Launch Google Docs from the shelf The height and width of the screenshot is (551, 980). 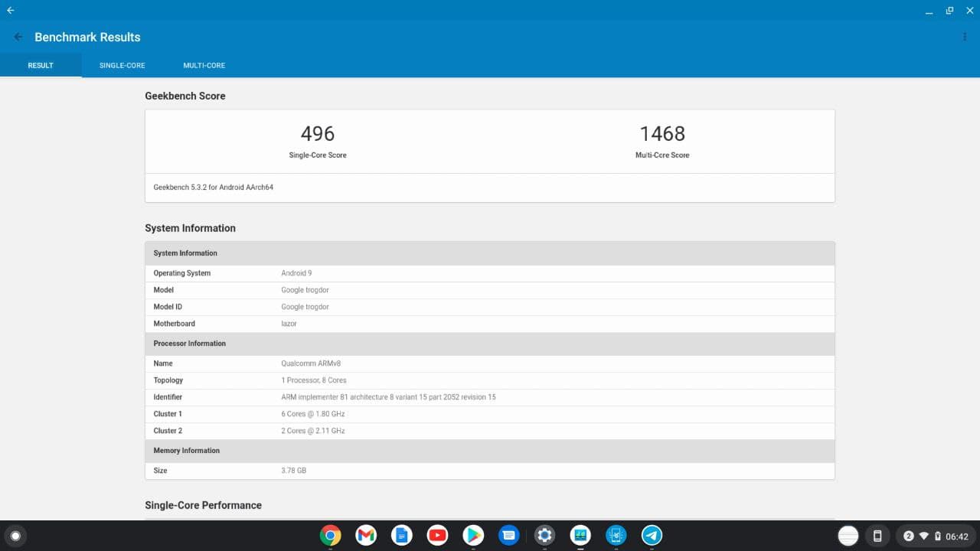point(401,536)
